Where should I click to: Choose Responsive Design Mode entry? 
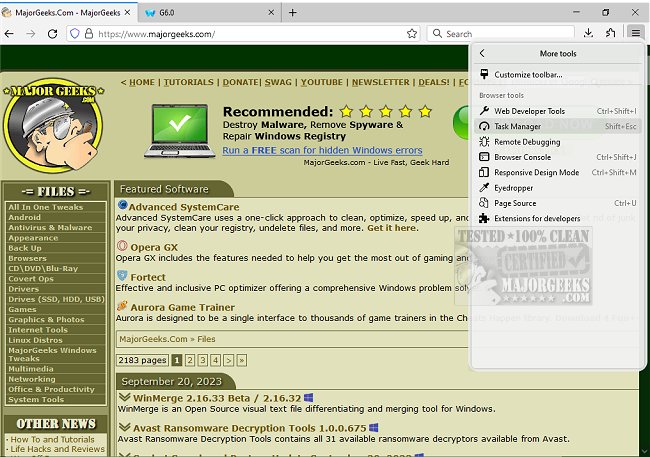pos(558,172)
